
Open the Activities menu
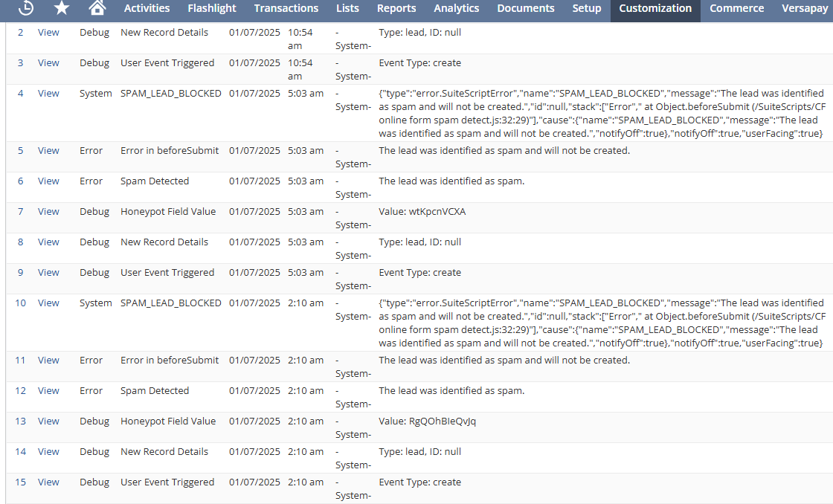[147, 8]
